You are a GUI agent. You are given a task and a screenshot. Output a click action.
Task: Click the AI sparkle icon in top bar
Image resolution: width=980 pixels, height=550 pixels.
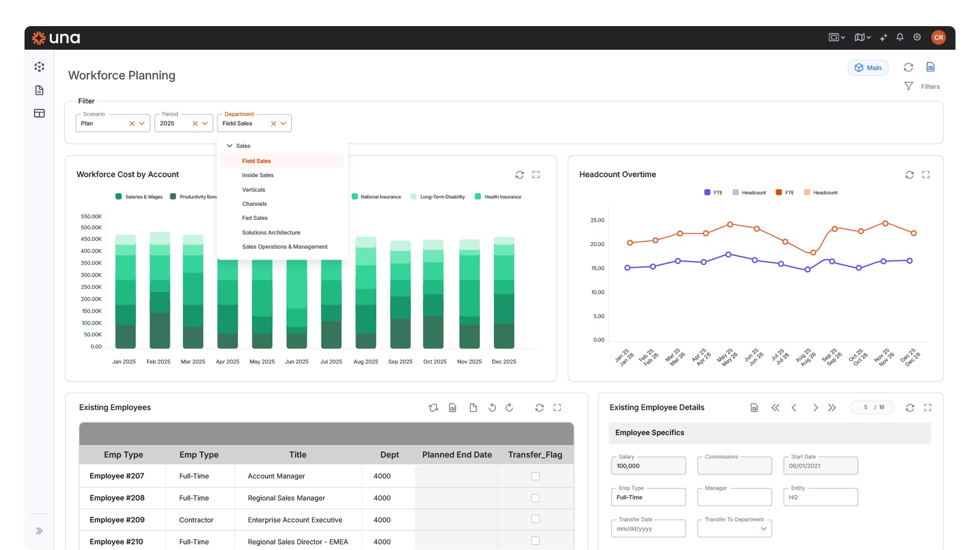(883, 37)
